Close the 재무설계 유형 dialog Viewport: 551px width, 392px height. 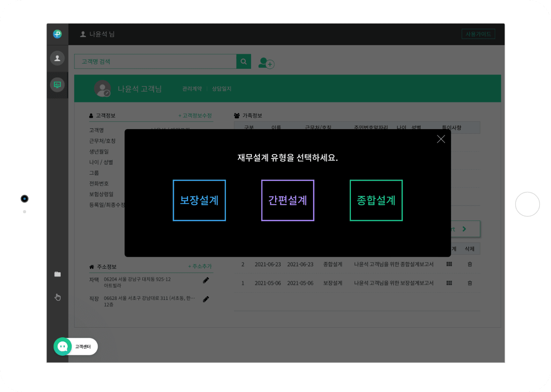[441, 139]
